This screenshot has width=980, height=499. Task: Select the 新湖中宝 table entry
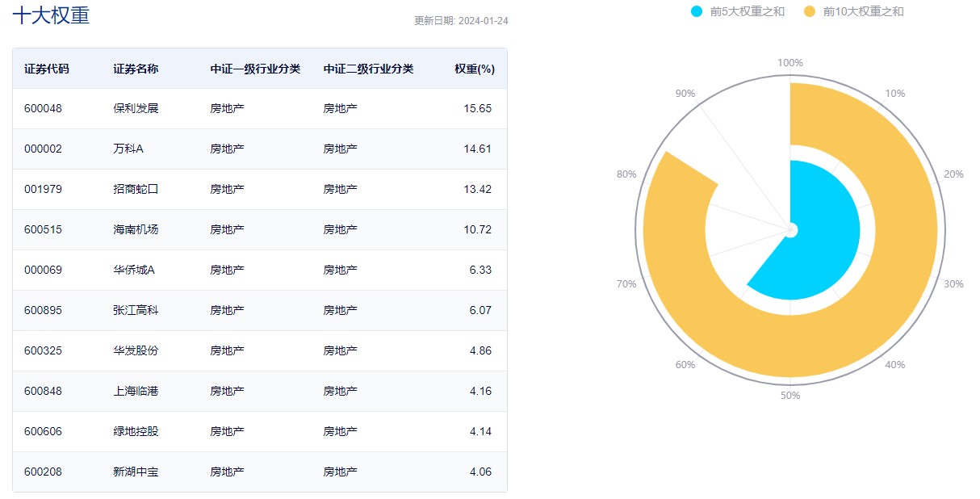pyautogui.click(x=136, y=472)
